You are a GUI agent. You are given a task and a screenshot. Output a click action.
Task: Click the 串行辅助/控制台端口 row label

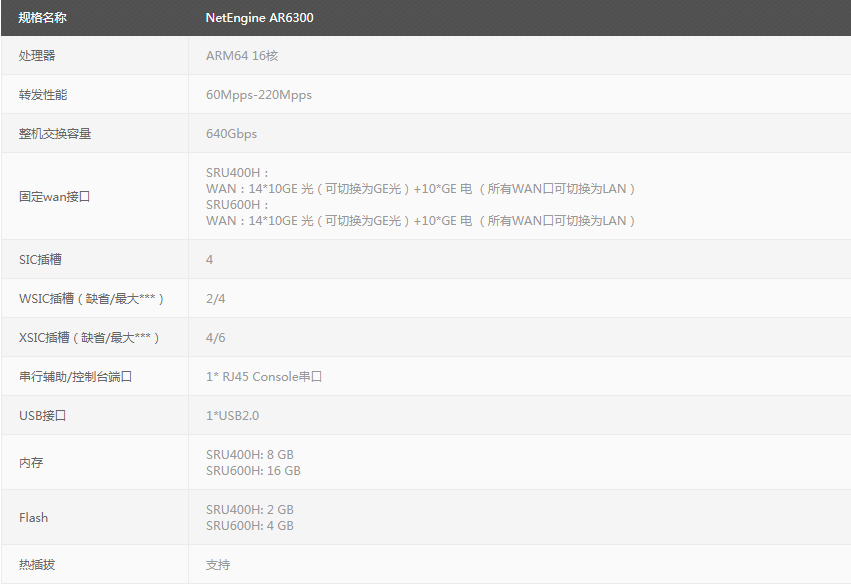(x=75, y=377)
